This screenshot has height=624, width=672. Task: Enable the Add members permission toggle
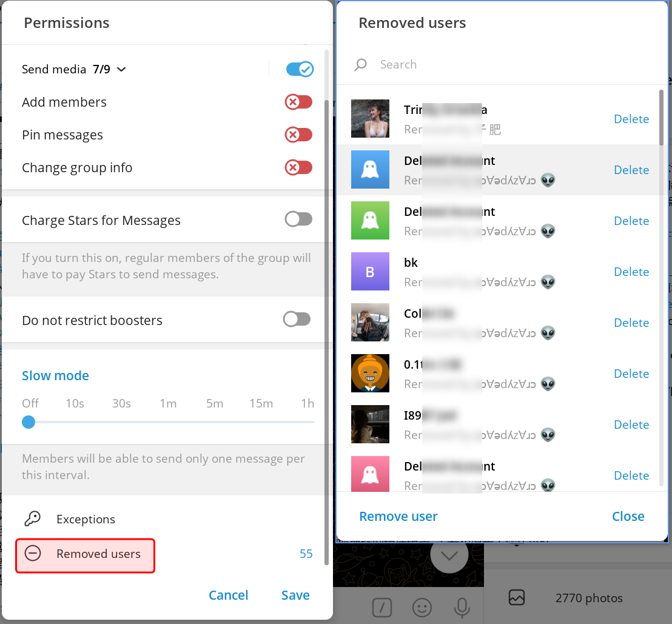298,102
